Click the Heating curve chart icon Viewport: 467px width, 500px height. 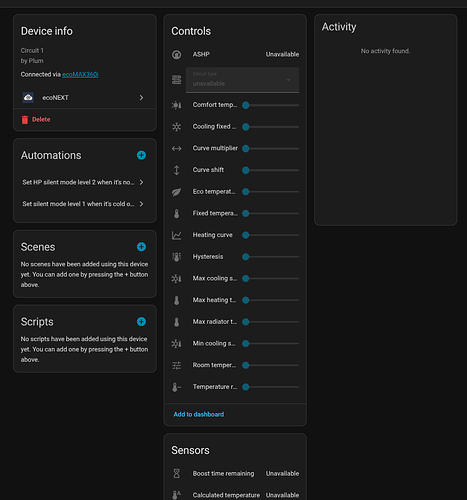(x=176, y=235)
